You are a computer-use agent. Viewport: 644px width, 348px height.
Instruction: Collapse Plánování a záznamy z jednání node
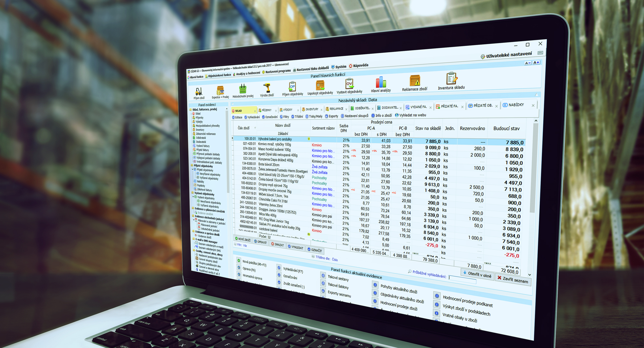[194, 220]
